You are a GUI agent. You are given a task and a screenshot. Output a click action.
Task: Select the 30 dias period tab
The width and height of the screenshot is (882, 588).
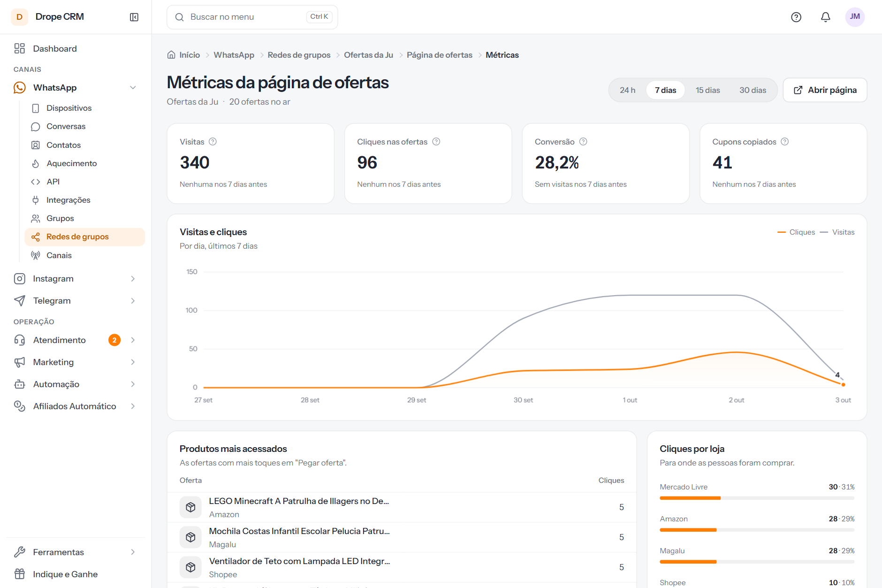(x=753, y=90)
